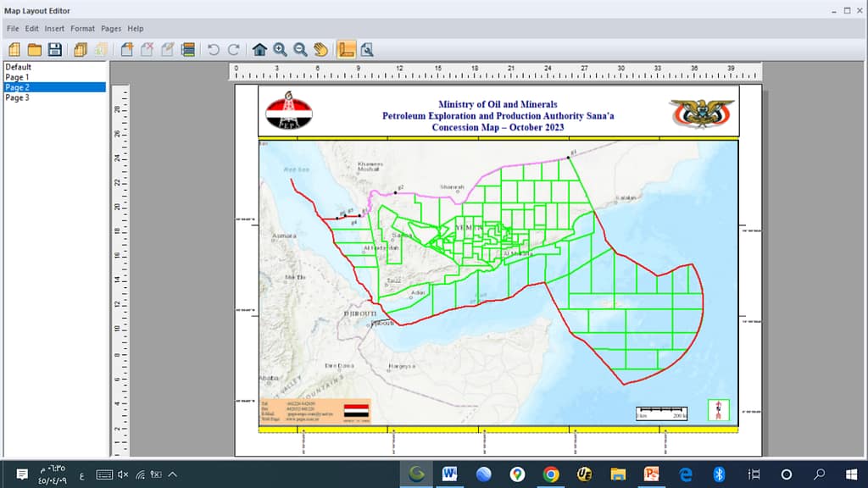Image resolution: width=868 pixels, height=488 pixels.
Task: Zoom in using the magnifier plus icon
Action: (280, 49)
